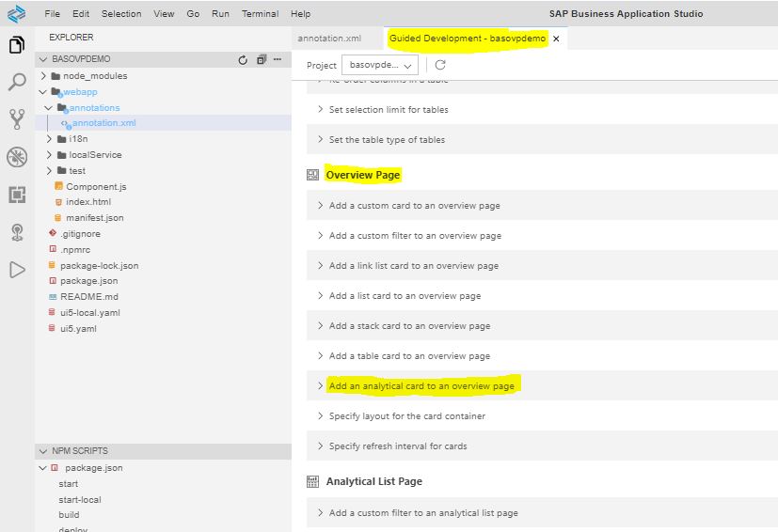This screenshot has height=532, width=778.
Task: Open the Terminal menu
Action: pos(260,14)
